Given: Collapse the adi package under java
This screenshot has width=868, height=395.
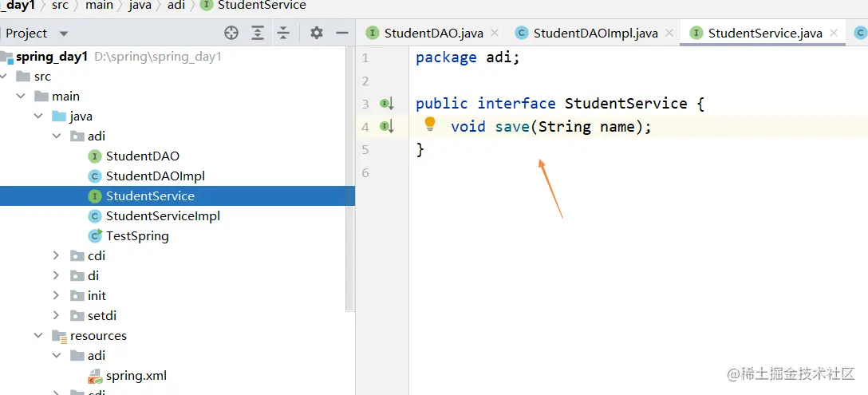Looking at the screenshot, I should coord(57,136).
